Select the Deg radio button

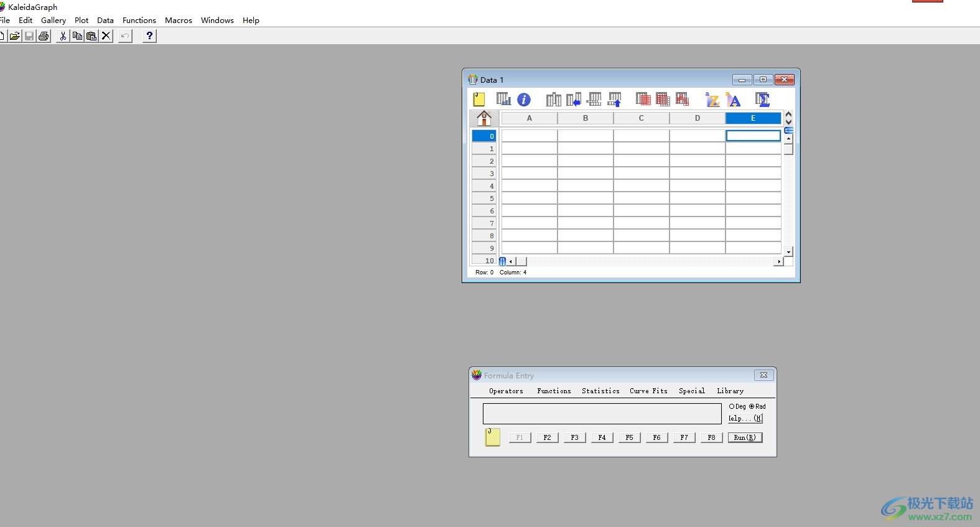[x=732, y=406]
